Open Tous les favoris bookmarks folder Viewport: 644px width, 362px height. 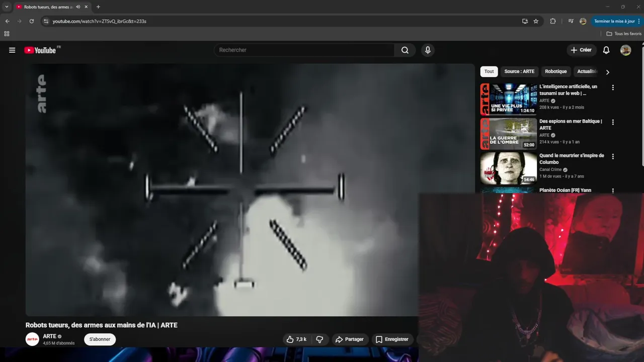coord(624,34)
